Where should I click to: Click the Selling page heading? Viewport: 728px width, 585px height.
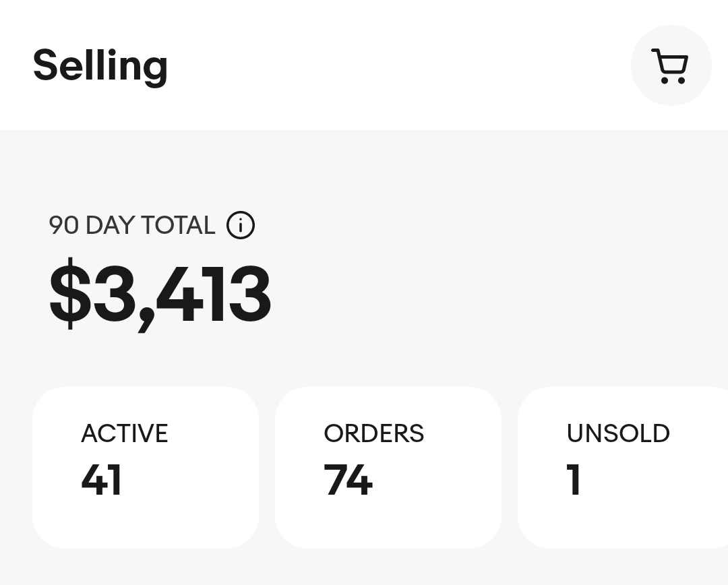point(100,66)
